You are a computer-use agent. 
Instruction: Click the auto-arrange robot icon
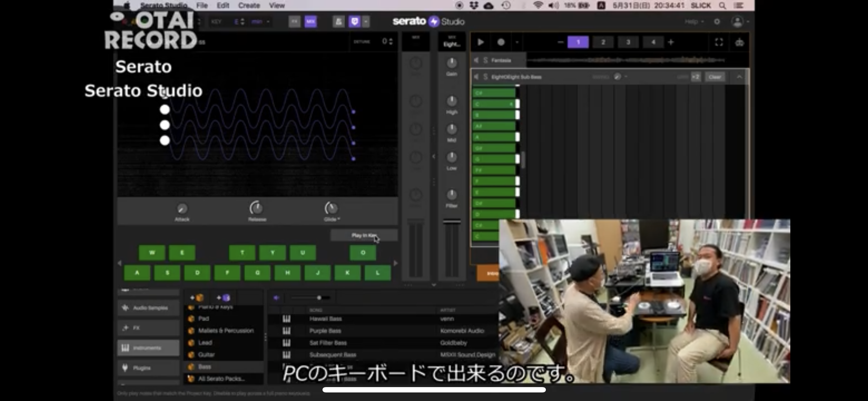click(x=739, y=42)
